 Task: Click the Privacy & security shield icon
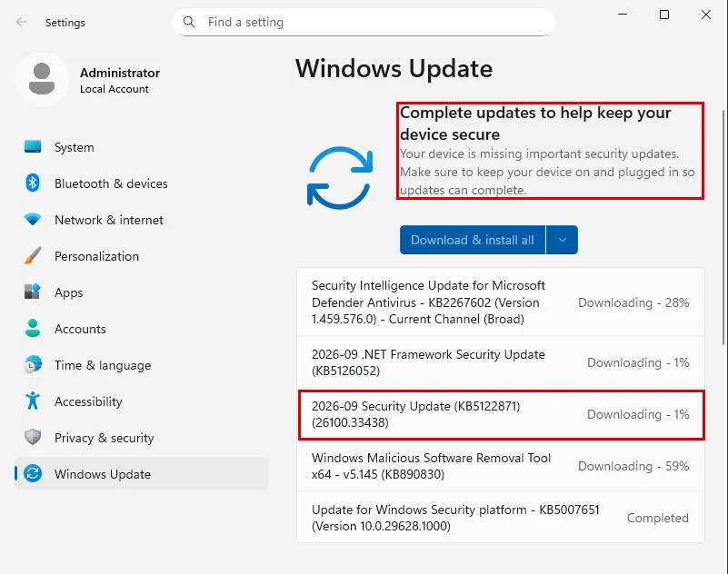tap(33, 437)
